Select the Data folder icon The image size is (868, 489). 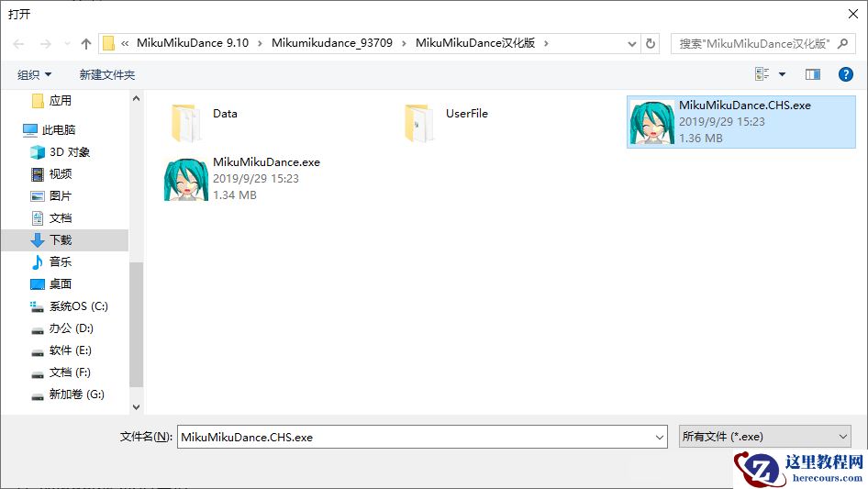(185, 123)
